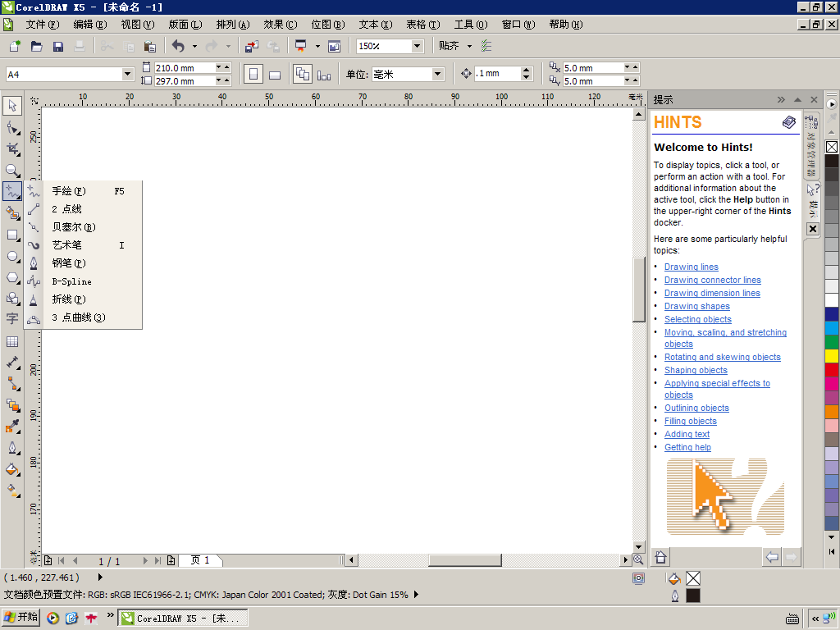Screen dimensions: 840x630
Task: Select the Text tool
Action: (12, 319)
